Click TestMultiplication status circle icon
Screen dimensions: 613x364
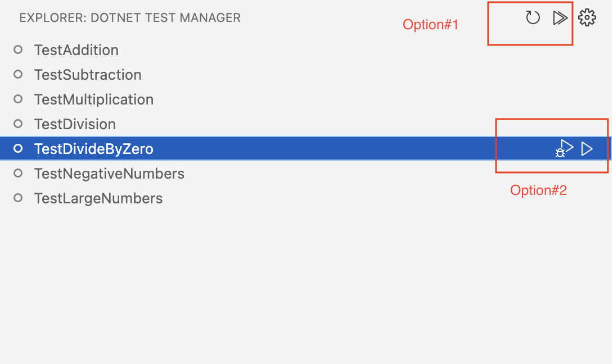click(18, 99)
